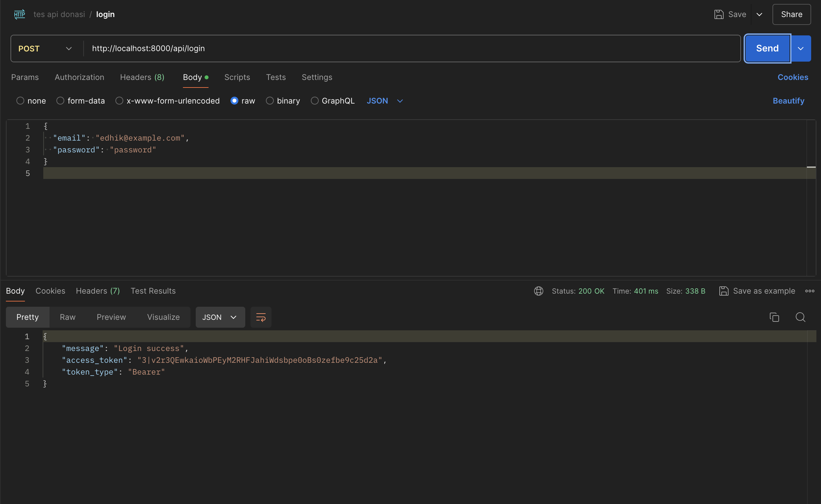The width and height of the screenshot is (821, 504).
Task: Open the Cookies link near Send
Action: (x=793, y=77)
